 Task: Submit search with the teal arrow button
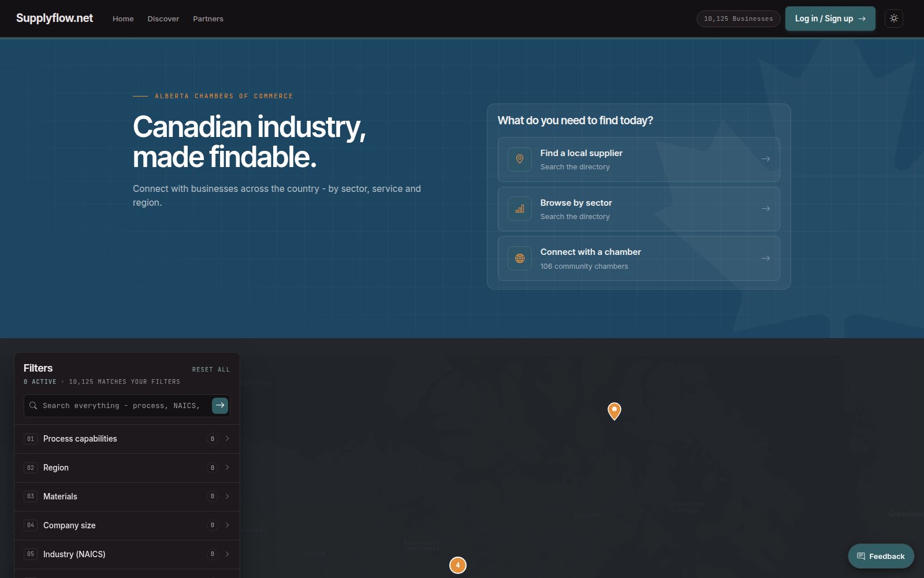coord(220,405)
